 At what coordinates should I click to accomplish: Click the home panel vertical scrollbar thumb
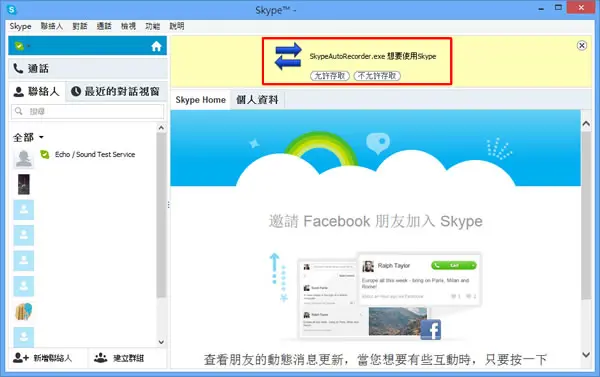coord(586,215)
